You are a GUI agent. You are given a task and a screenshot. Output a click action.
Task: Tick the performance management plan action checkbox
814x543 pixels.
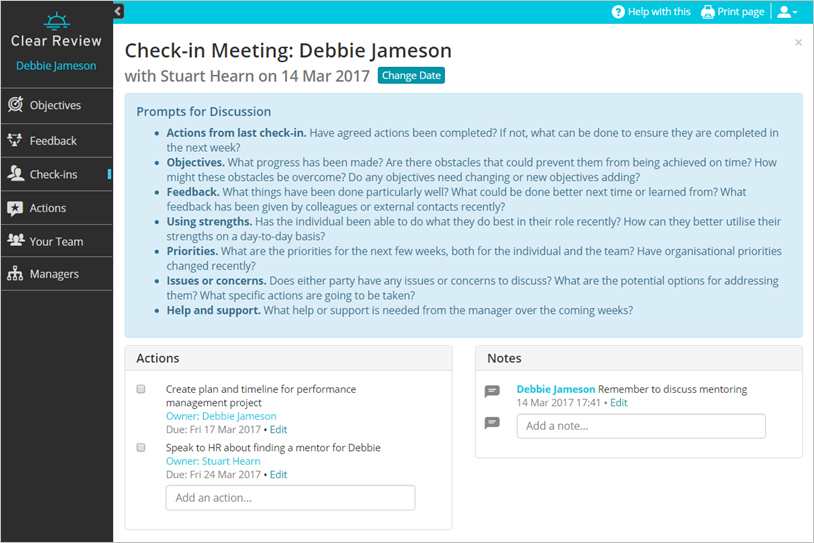pos(141,389)
